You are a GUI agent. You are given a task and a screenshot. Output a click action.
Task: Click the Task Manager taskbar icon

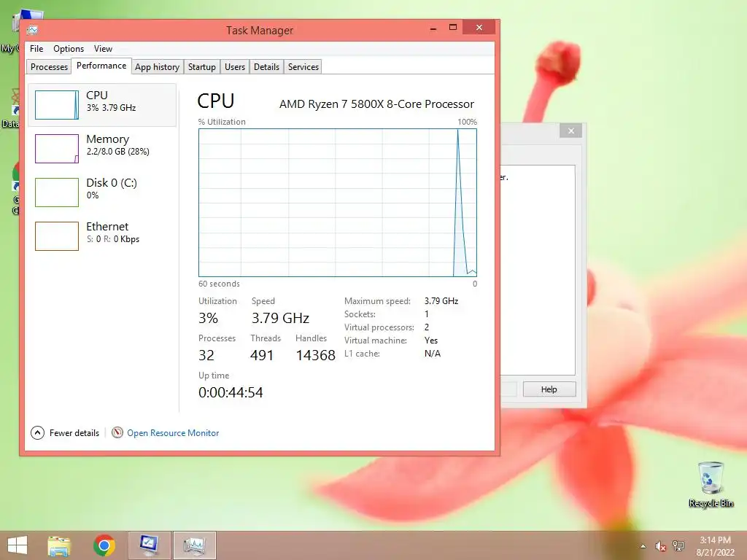(x=194, y=545)
